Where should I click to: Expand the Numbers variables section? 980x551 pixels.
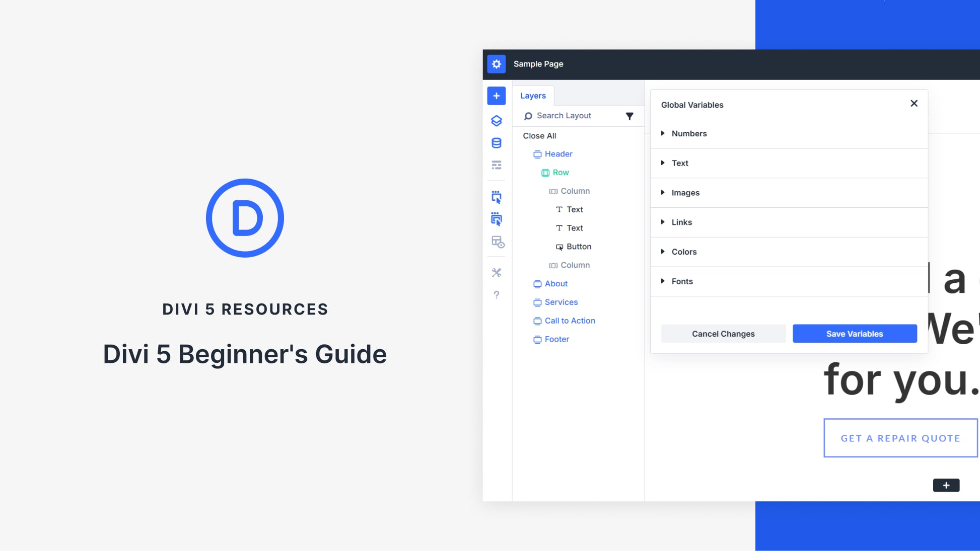click(x=689, y=134)
